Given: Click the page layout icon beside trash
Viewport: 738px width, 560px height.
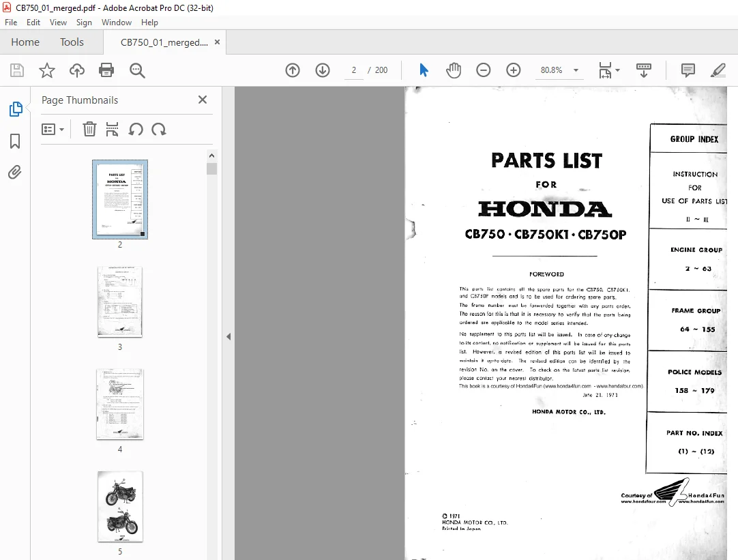Looking at the screenshot, I should pyautogui.click(x=112, y=129).
